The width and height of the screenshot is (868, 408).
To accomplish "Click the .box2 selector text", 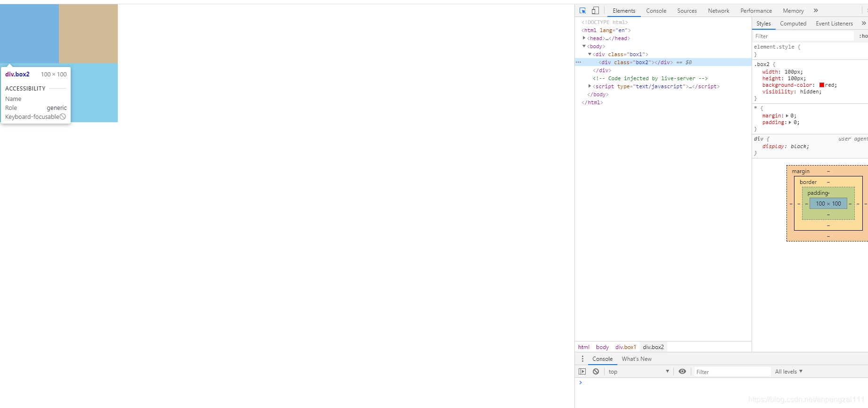I will tap(762, 64).
